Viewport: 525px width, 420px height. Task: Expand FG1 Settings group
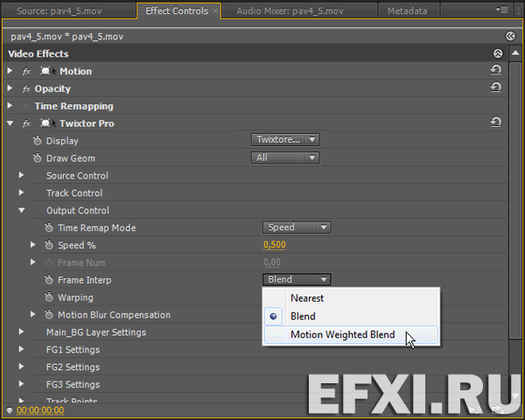(21, 349)
